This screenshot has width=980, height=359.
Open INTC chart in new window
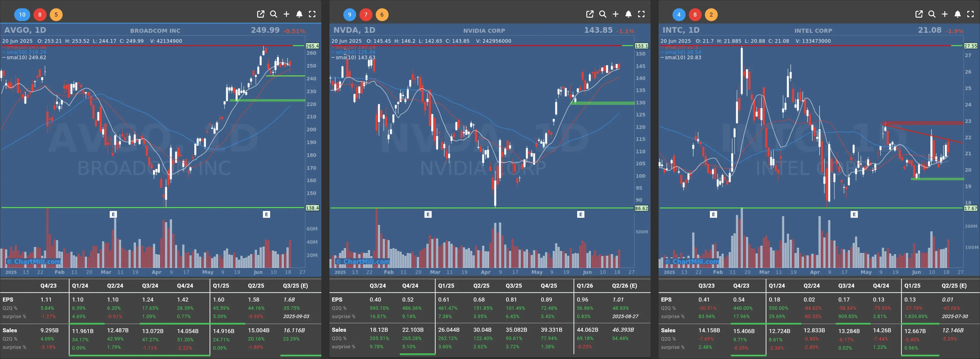(919, 14)
